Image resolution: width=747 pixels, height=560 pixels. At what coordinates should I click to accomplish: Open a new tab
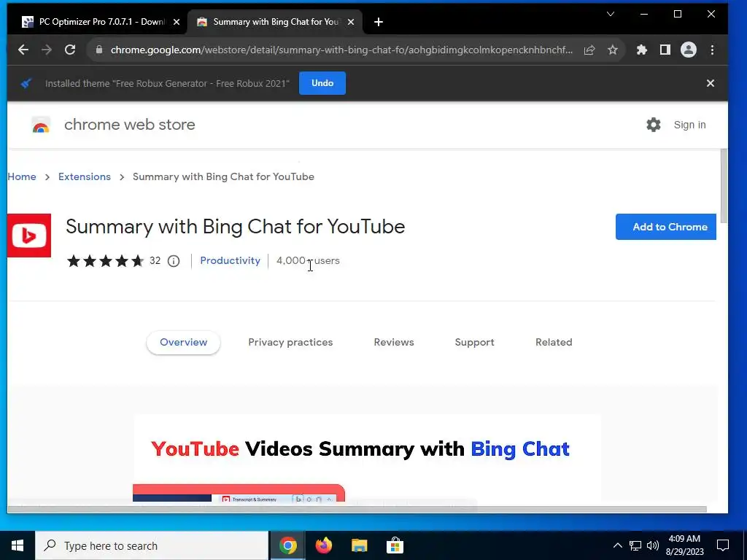(379, 22)
